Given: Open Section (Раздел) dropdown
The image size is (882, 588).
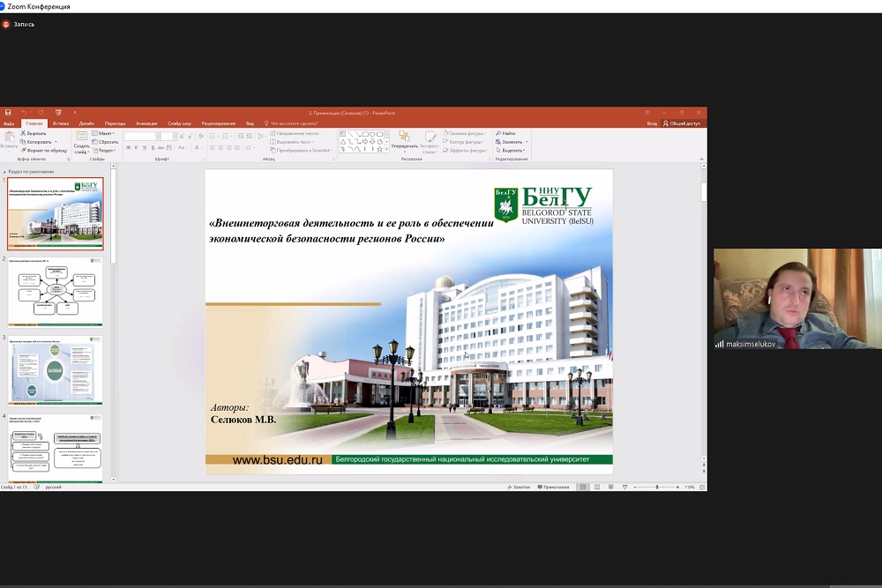Looking at the screenshot, I should 106,150.
